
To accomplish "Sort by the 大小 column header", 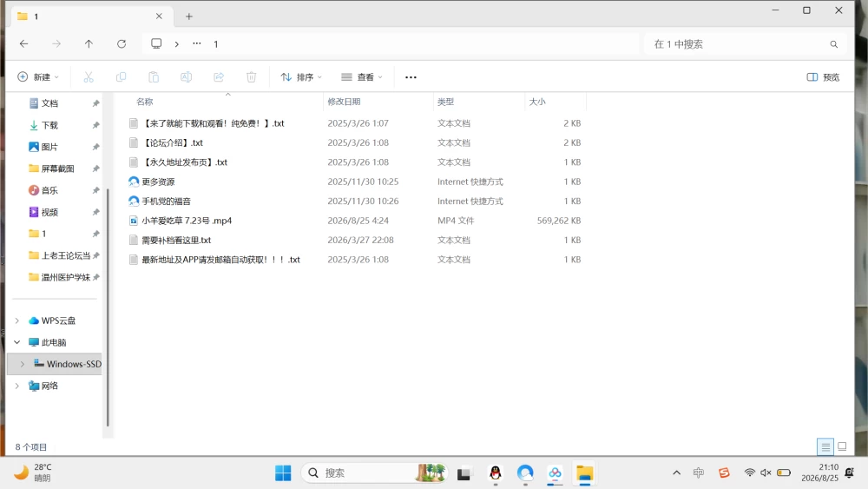I will [x=537, y=102].
